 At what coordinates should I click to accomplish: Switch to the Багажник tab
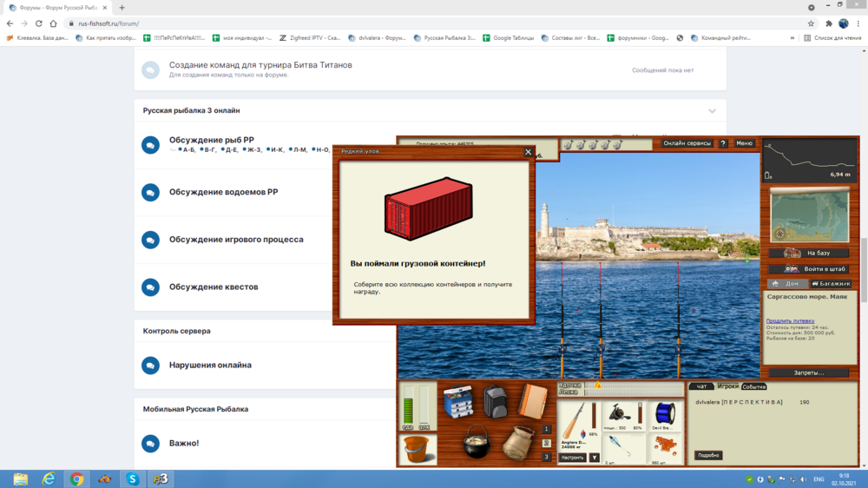(831, 284)
